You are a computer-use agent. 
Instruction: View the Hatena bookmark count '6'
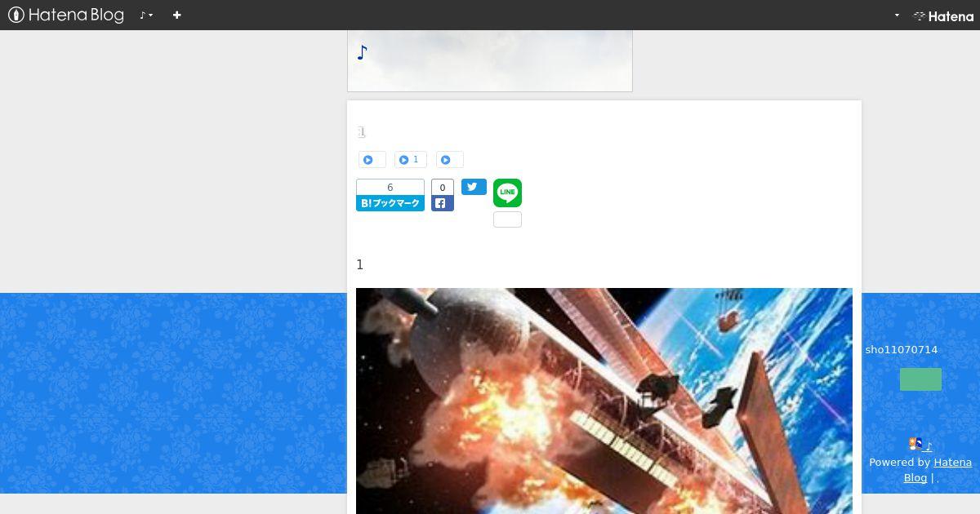(x=390, y=188)
